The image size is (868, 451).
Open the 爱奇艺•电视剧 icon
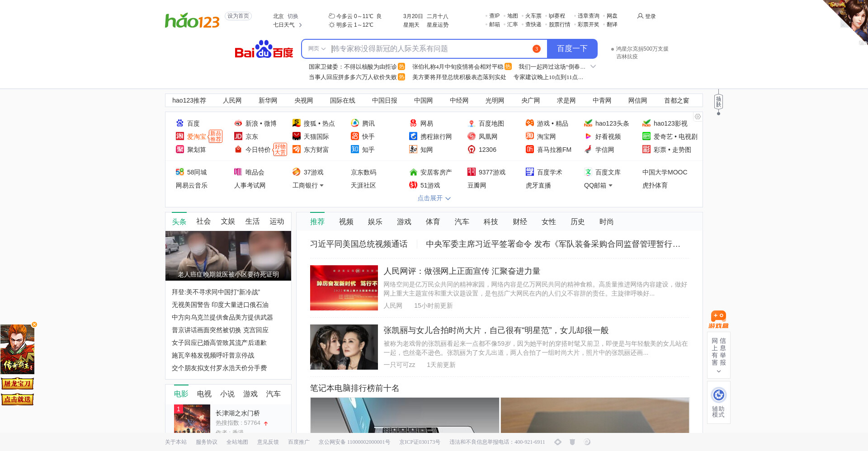point(646,136)
